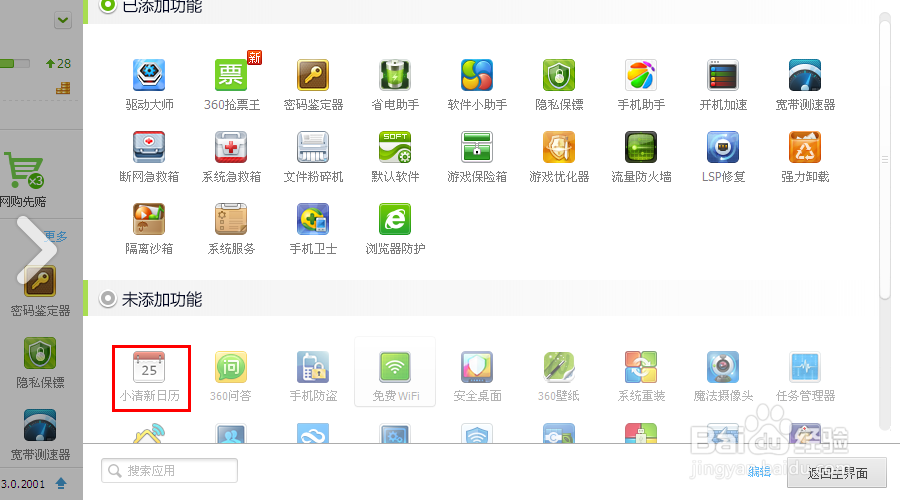This screenshot has height=500, width=900.
Task: Open the 驱动大师 tool
Action: coord(149,84)
